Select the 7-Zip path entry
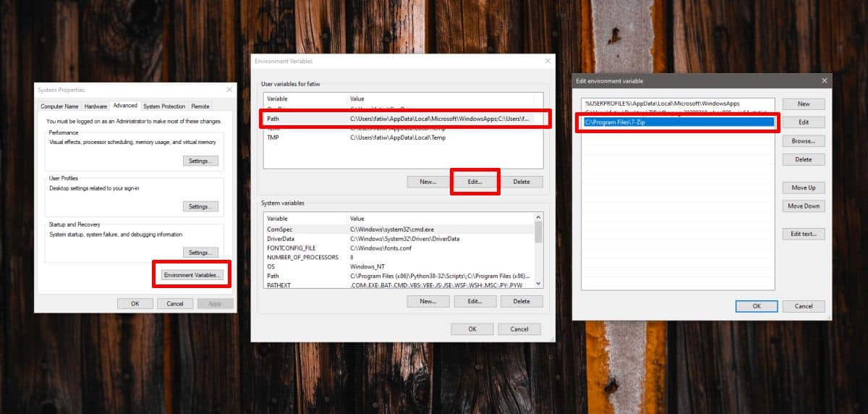Screen dimensions: 868x414 point(678,122)
